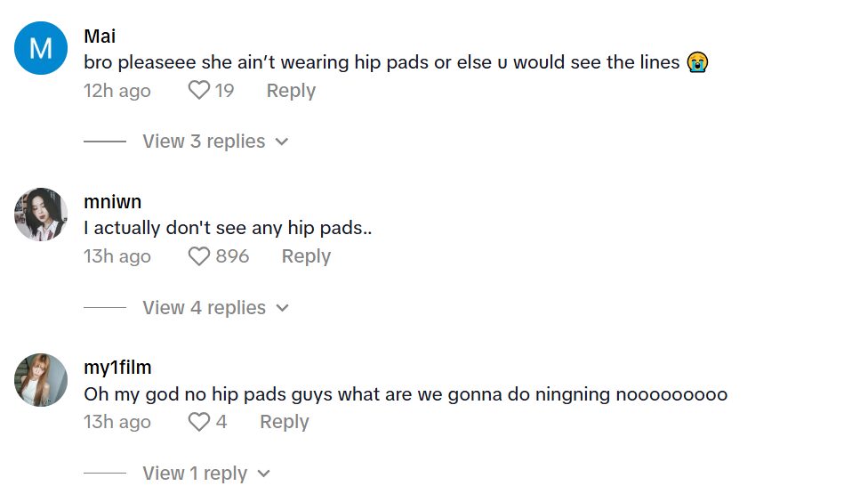
Task: Expand View 1 reply under my1film
Action: pos(195,474)
